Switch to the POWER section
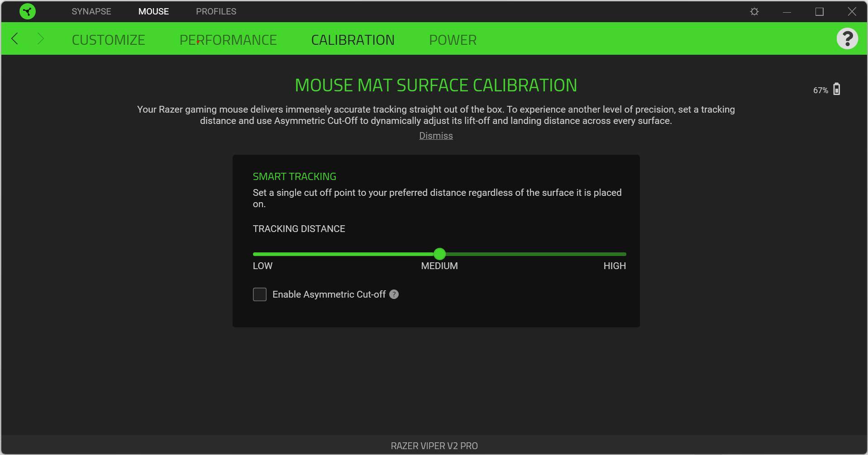 (453, 40)
